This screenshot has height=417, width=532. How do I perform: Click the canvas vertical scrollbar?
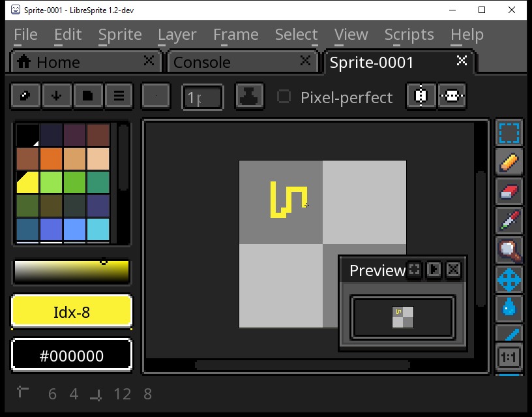pyautogui.click(x=480, y=239)
